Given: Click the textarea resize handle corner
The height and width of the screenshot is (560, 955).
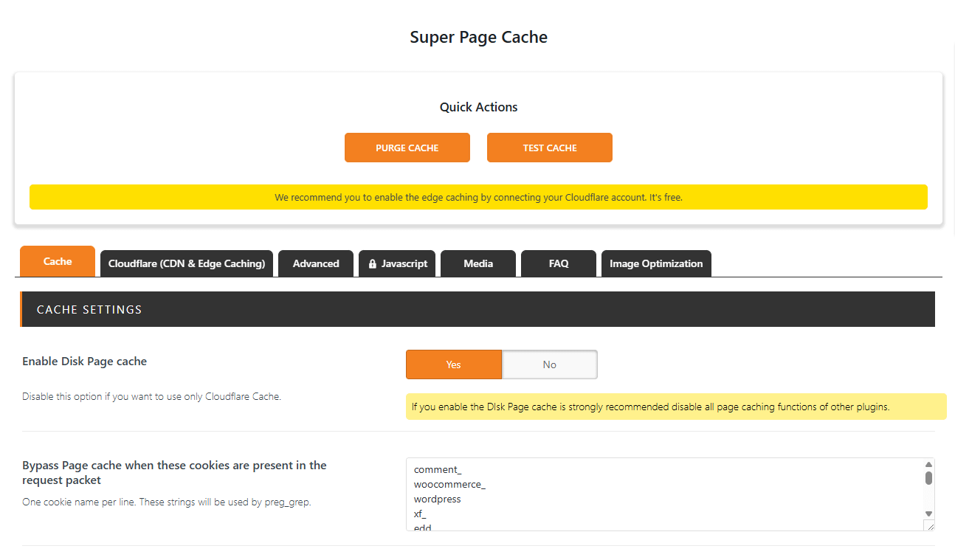Looking at the screenshot, I should pyautogui.click(x=929, y=525).
